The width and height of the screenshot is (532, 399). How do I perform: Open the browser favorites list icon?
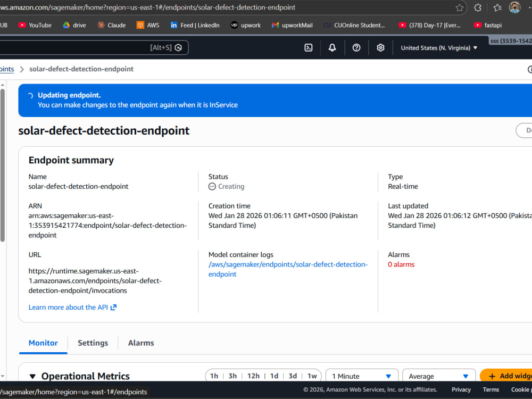coord(497,7)
